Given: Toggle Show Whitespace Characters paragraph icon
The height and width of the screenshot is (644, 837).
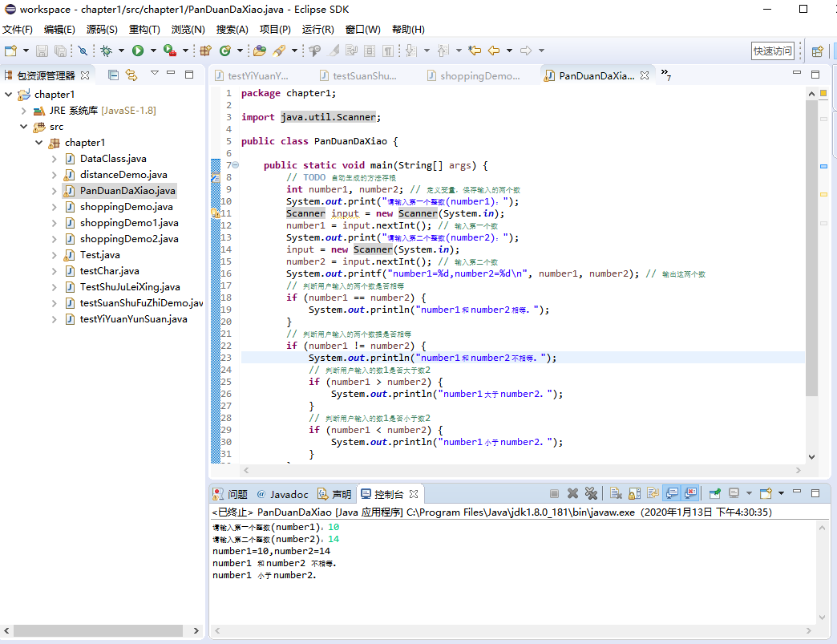Looking at the screenshot, I should 388,51.
